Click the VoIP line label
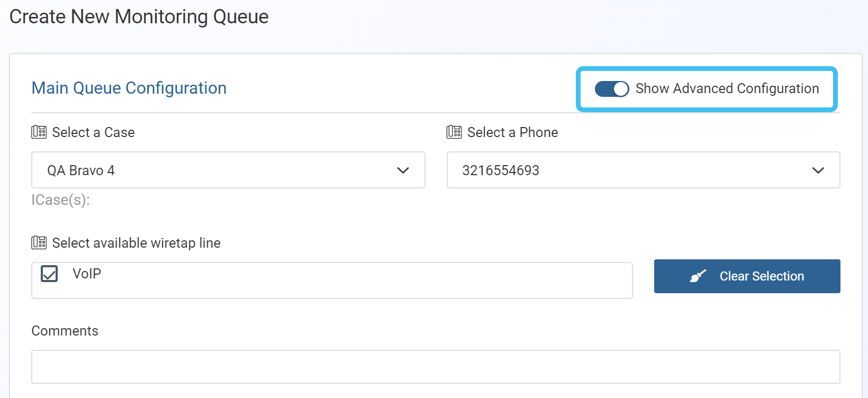This screenshot has width=868, height=398. [87, 274]
